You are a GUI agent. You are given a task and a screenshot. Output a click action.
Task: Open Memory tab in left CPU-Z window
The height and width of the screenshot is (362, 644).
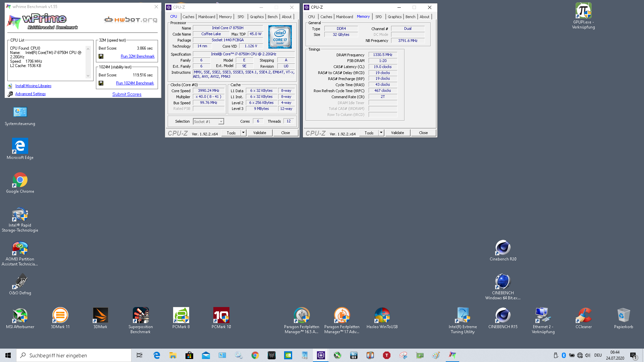point(225,17)
